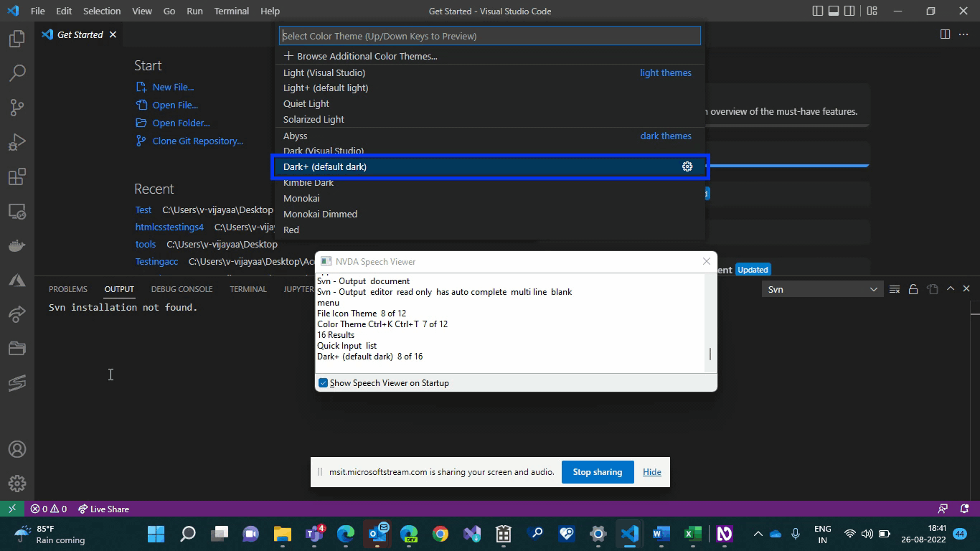This screenshot has width=980, height=551.
Task: Open the Live Share activity bar icon
Action: pyautogui.click(x=17, y=314)
